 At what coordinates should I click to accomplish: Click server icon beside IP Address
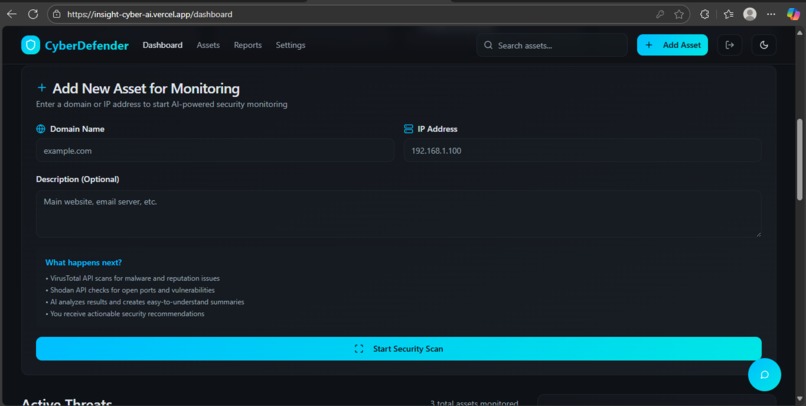click(408, 129)
